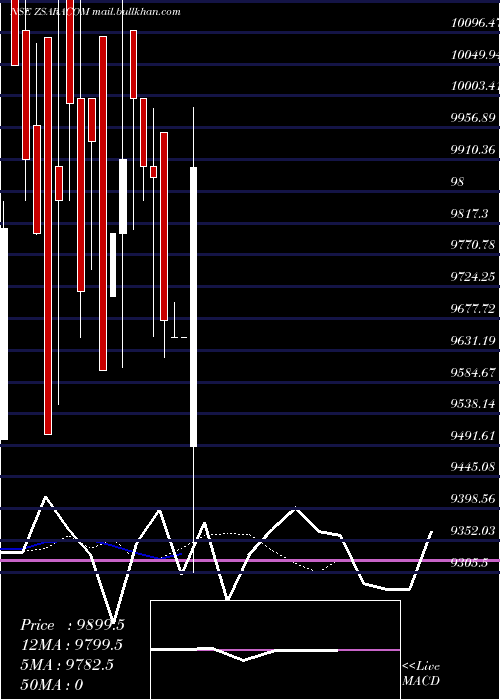Click the price label 9910.36
The width and height of the screenshot is (500, 700).
tap(473, 150)
